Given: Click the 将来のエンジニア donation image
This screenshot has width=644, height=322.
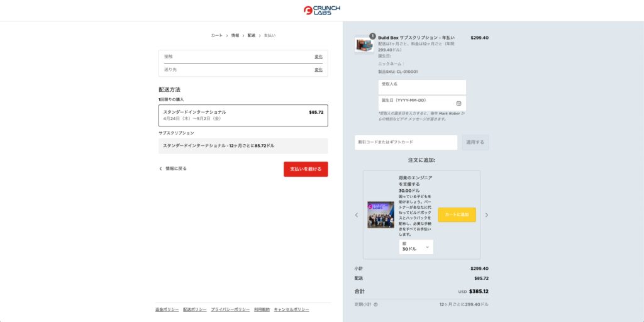Looking at the screenshot, I should click(380, 215).
